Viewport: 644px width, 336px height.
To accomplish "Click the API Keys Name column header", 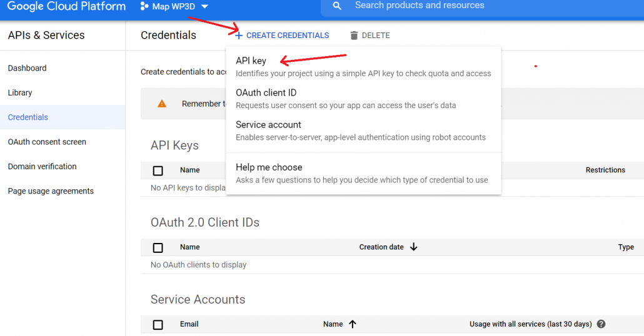I will coord(189,170).
